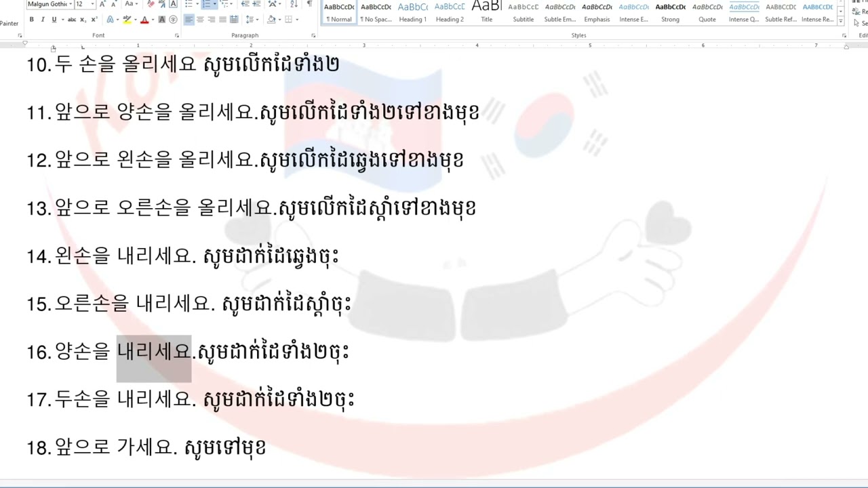This screenshot has width=868, height=488.
Task: Open Borders dropdown arrow
Action: coord(297,20)
